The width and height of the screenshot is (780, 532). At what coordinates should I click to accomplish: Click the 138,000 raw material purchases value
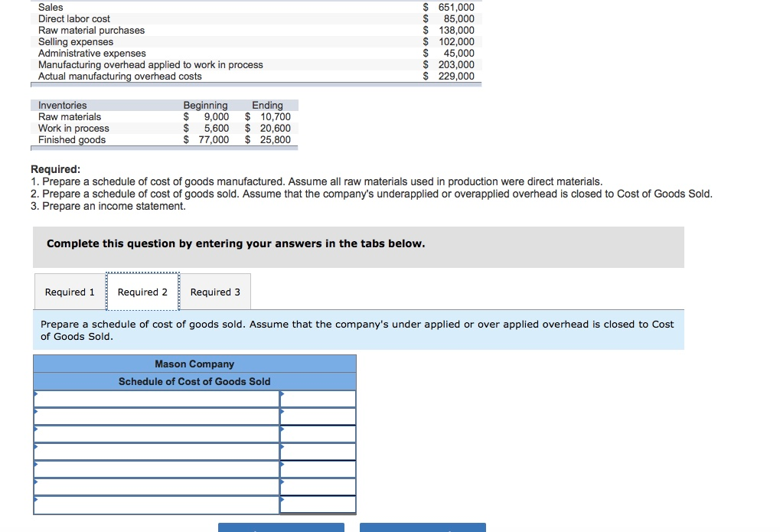click(456, 30)
